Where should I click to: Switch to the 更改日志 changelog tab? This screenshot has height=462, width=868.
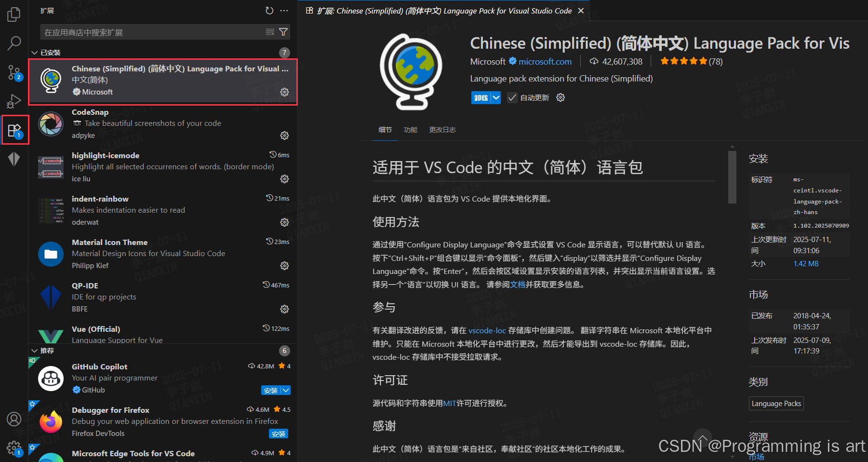point(442,130)
